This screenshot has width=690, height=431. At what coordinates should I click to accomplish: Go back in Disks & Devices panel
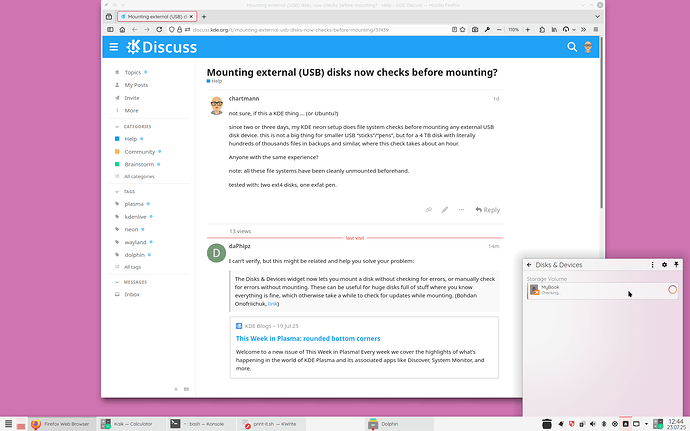(x=529, y=265)
